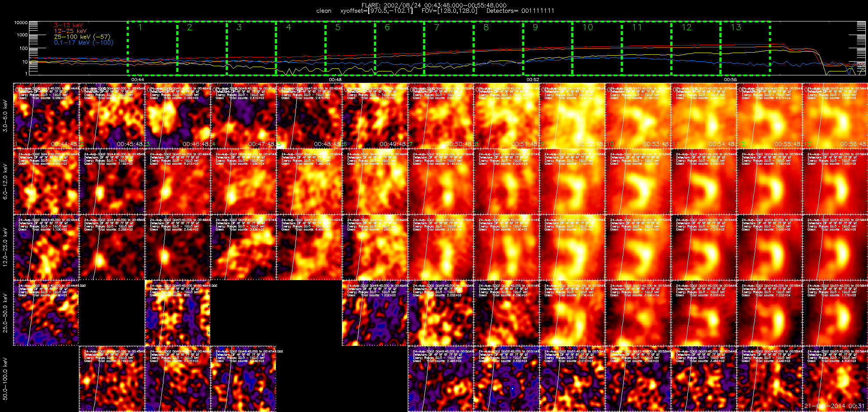This screenshot has height=412, width=868.
Task: Open the 6.0-12.0 keV image for interval 10
Action: 638,181
